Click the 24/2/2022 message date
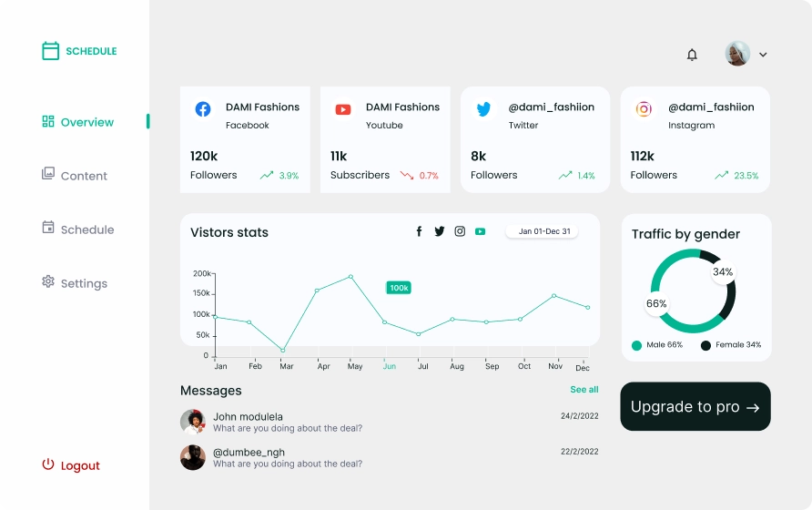 [x=580, y=415]
